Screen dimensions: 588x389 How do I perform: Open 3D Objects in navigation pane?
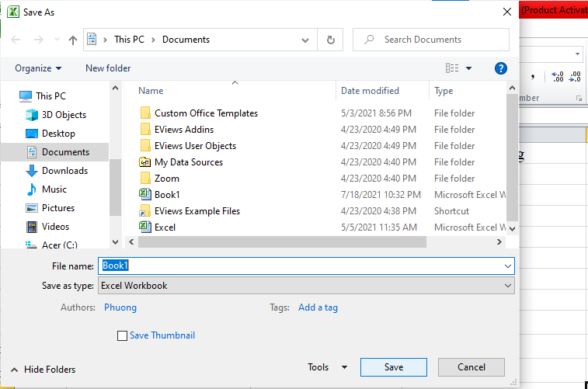pyautogui.click(x=64, y=115)
